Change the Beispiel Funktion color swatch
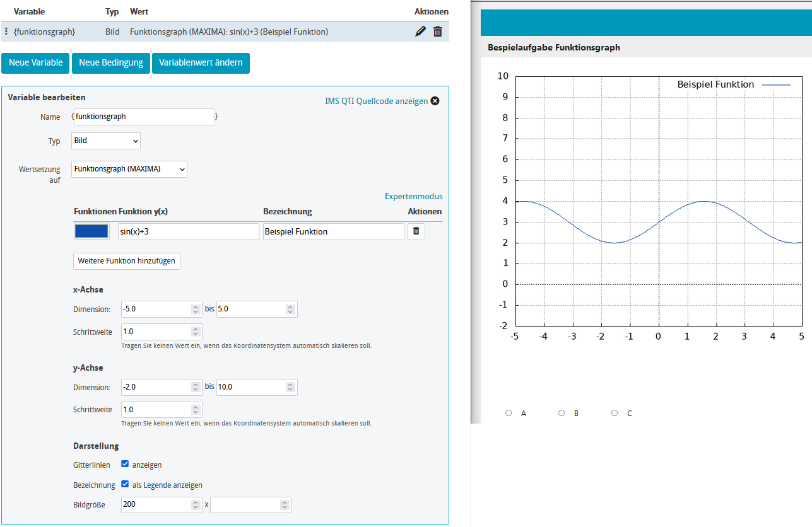Image resolution: width=812 pixels, height=527 pixels. point(91,231)
